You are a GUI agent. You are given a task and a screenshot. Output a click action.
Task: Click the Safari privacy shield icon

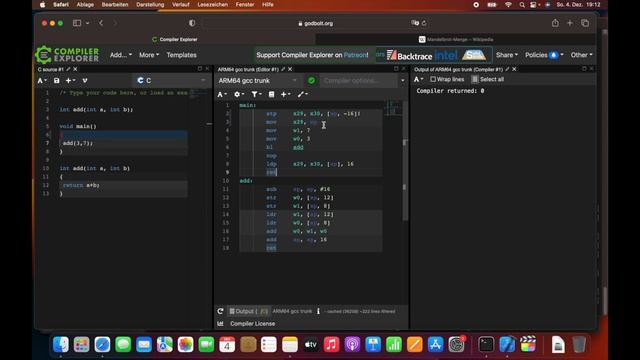192,23
